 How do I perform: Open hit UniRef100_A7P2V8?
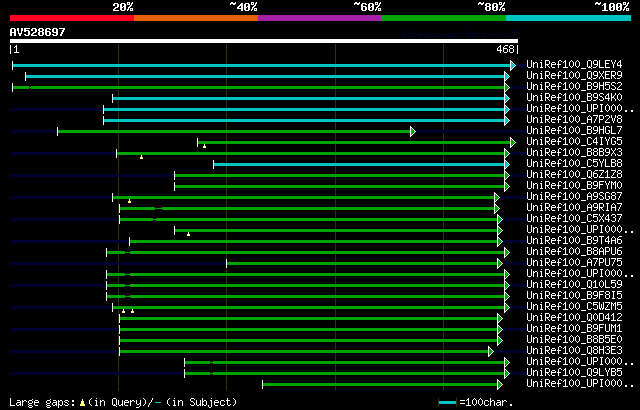pyautogui.click(x=574, y=120)
